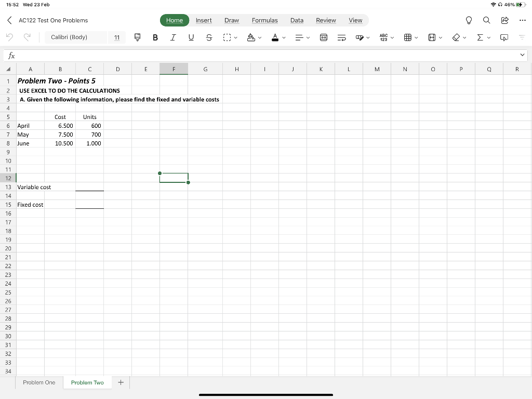Tap the AC122 Test One Problems title
The width and height of the screenshot is (532, 399).
(x=54, y=20)
